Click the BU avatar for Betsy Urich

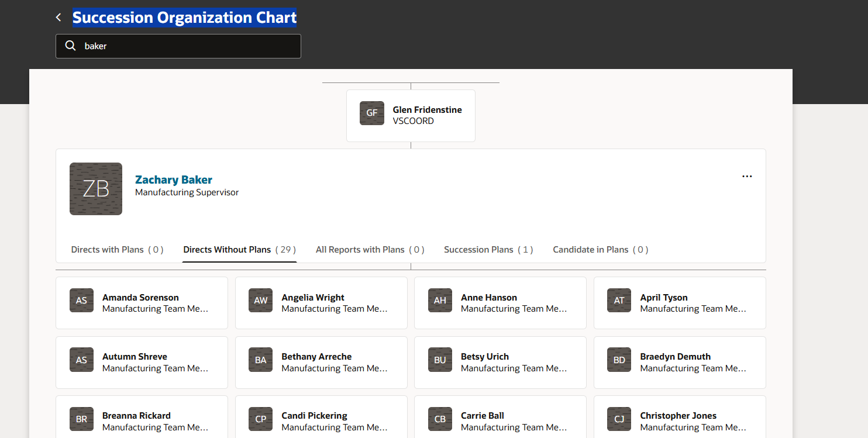(x=440, y=360)
